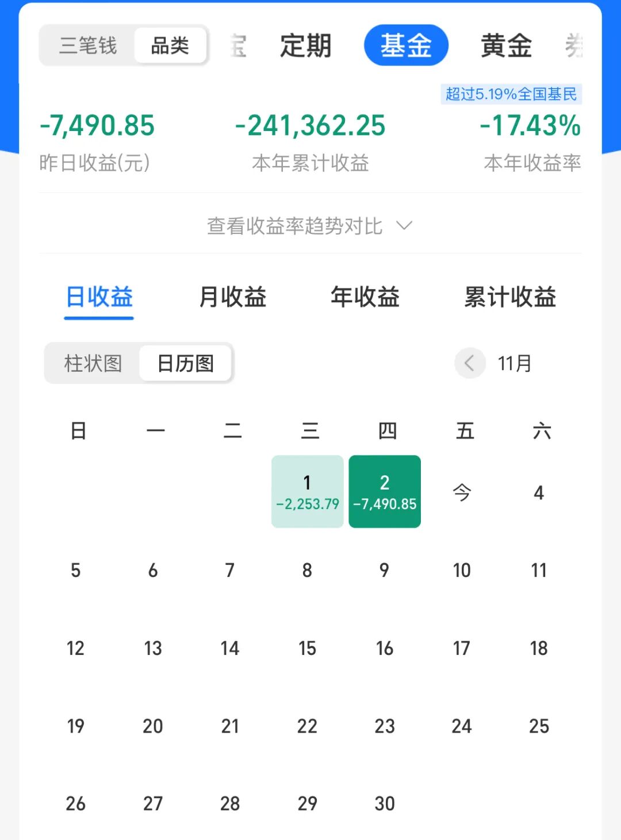Go to previous month arrow

470,363
